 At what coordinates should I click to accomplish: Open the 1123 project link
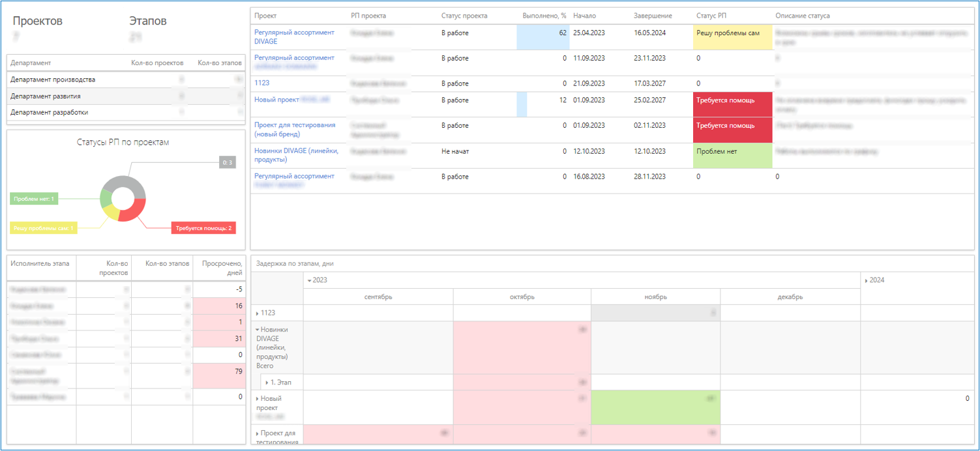(261, 83)
